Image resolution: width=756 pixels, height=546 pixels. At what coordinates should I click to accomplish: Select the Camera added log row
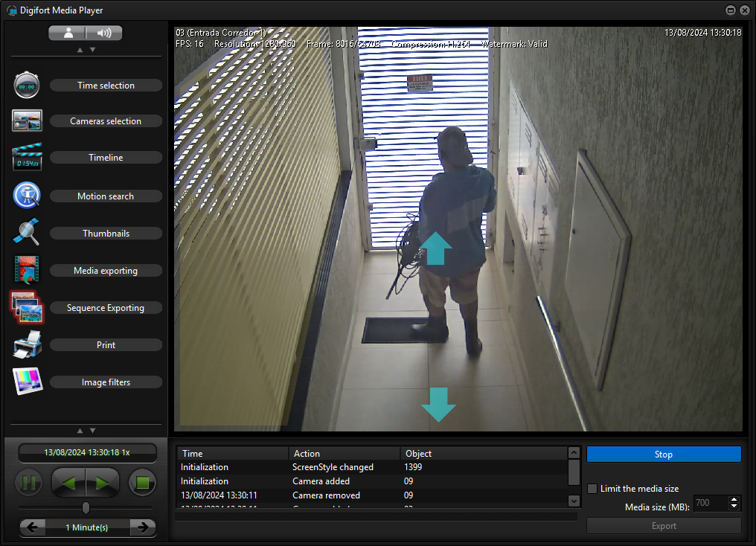(372, 481)
